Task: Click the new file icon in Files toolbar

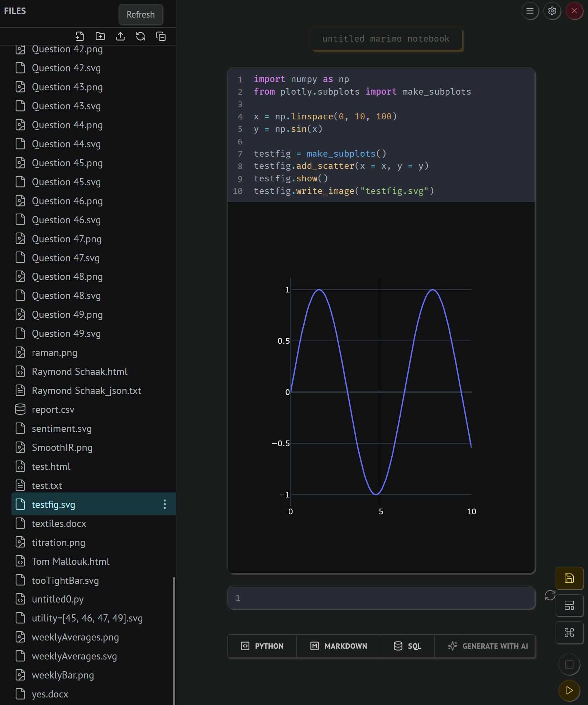Action: [x=80, y=36]
